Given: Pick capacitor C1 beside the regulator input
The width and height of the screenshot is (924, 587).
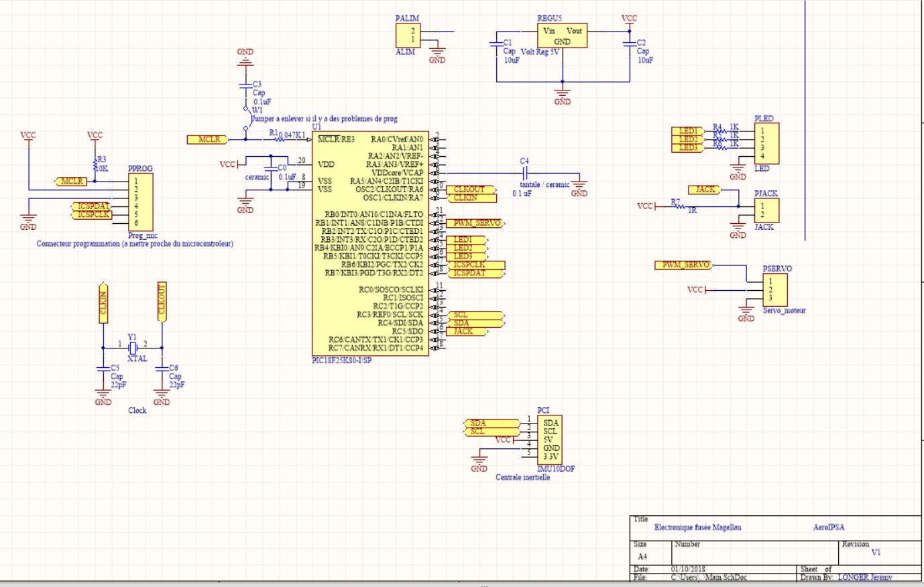Looking at the screenshot, I should 497,44.
